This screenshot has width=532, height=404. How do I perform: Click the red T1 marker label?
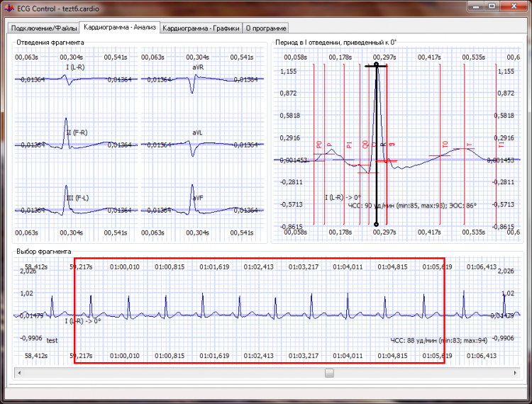(x=501, y=144)
